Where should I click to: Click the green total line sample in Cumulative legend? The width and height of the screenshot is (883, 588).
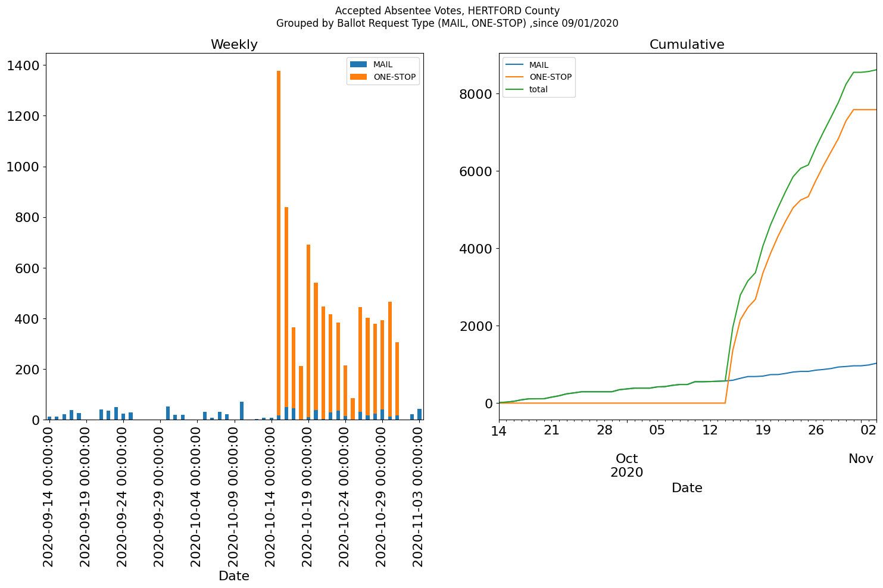(515, 90)
